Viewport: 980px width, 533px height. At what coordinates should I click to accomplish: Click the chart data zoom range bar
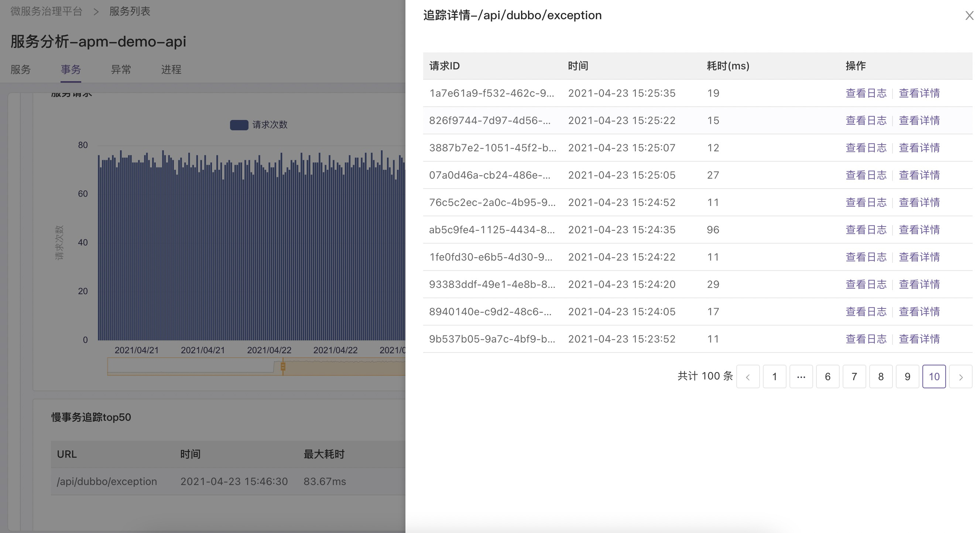tap(256, 367)
